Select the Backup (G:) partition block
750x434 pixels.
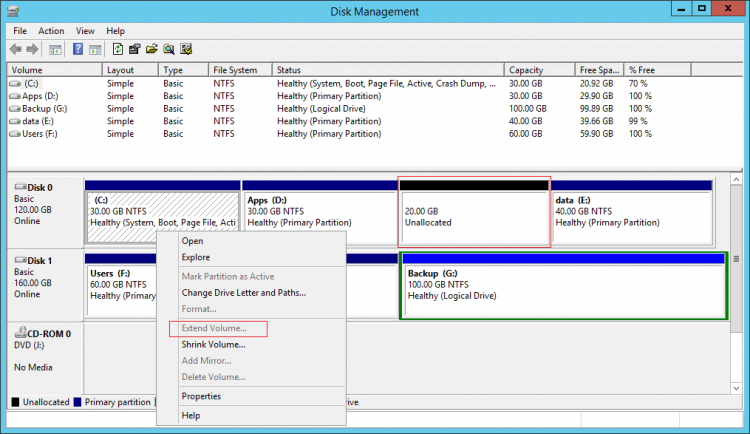click(563, 286)
